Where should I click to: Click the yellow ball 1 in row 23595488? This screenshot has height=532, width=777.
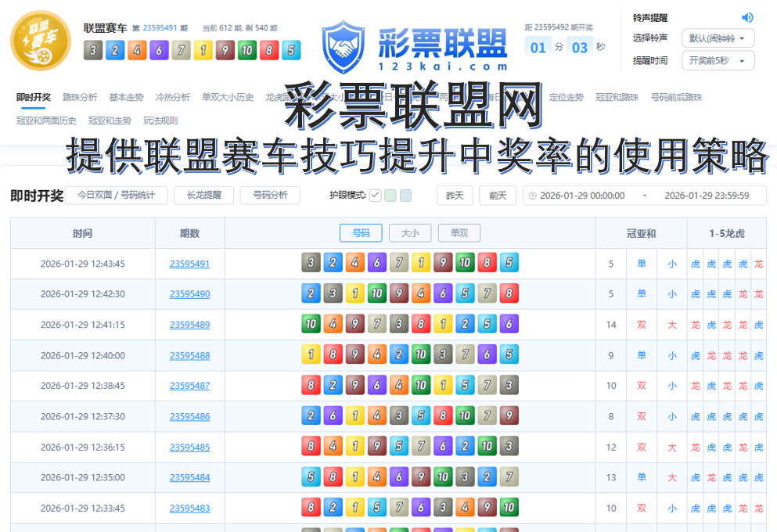(310, 354)
